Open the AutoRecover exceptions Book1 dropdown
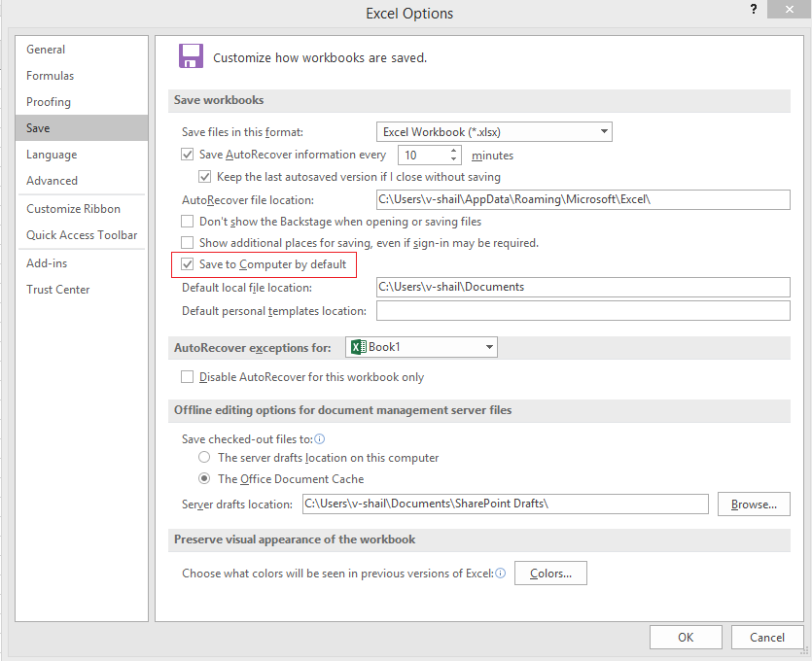812x661 pixels. point(421,347)
